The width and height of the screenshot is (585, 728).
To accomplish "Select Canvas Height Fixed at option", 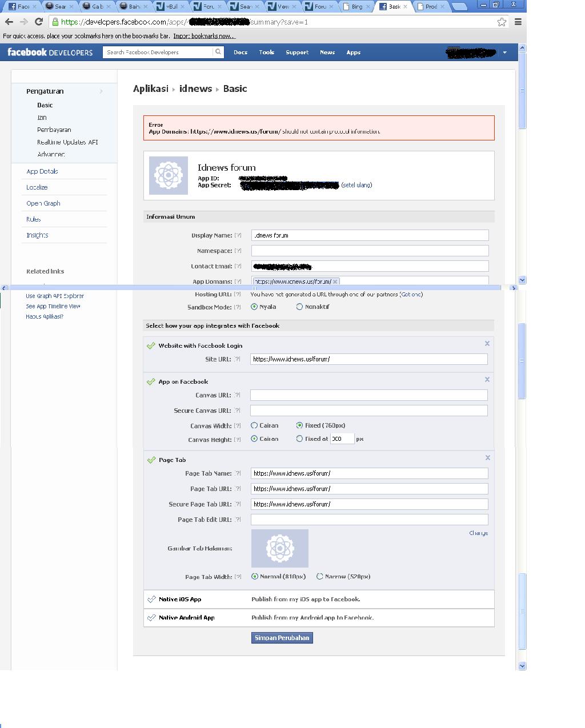I will (299, 439).
